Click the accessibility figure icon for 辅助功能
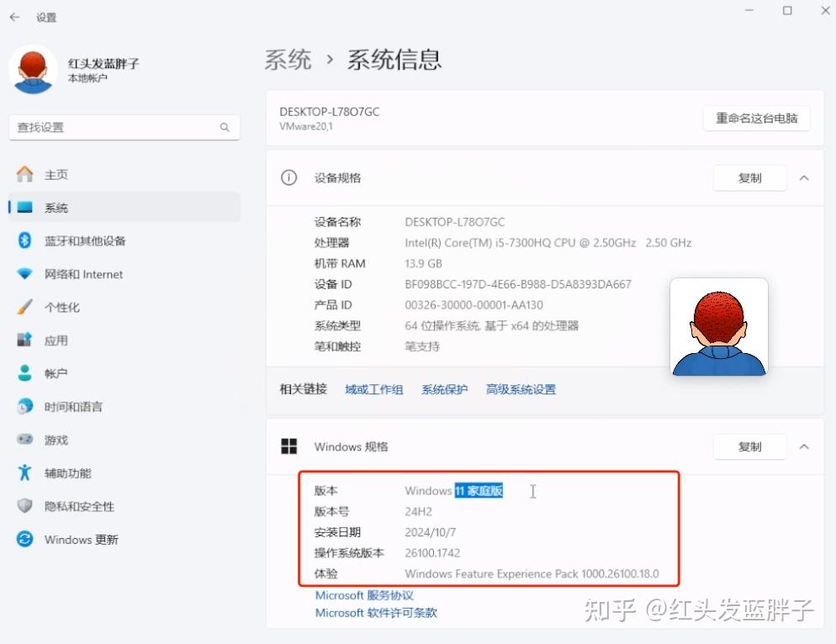Image resolution: width=836 pixels, height=644 pixels. pos(24,472)
